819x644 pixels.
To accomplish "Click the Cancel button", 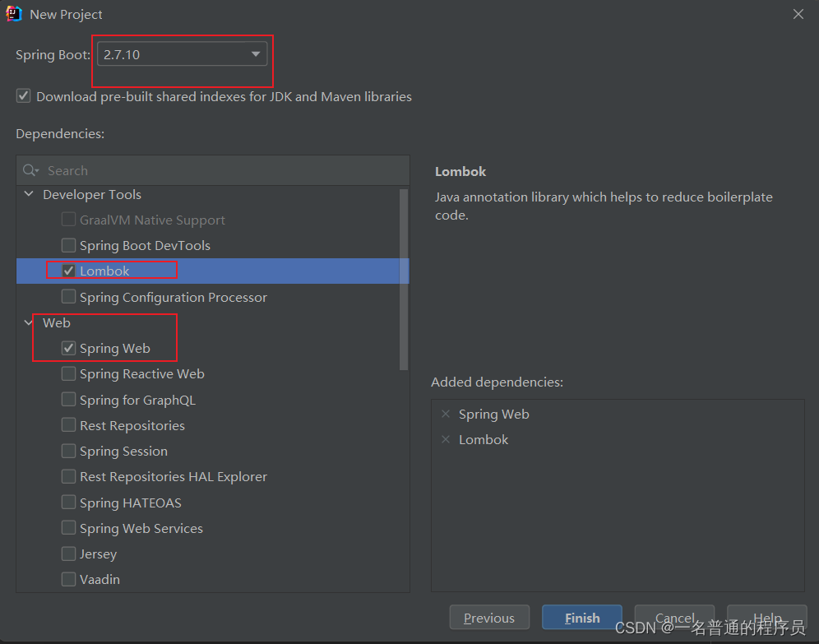I will point(674,618).
